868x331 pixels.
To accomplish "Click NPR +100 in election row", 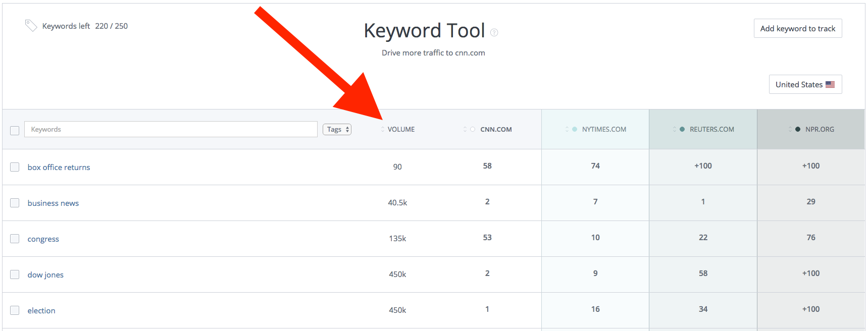I will pyautogui.click(x=811, y=309).
